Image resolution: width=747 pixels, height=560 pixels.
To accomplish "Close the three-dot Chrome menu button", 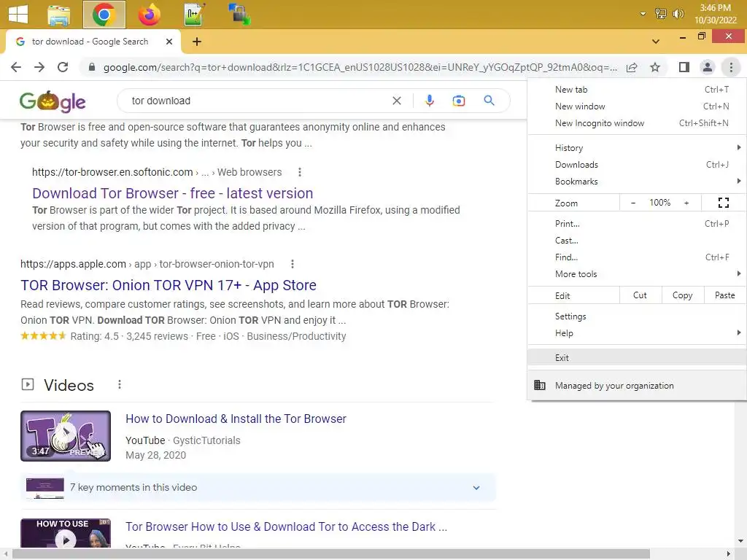I will [x=731, y=67].
